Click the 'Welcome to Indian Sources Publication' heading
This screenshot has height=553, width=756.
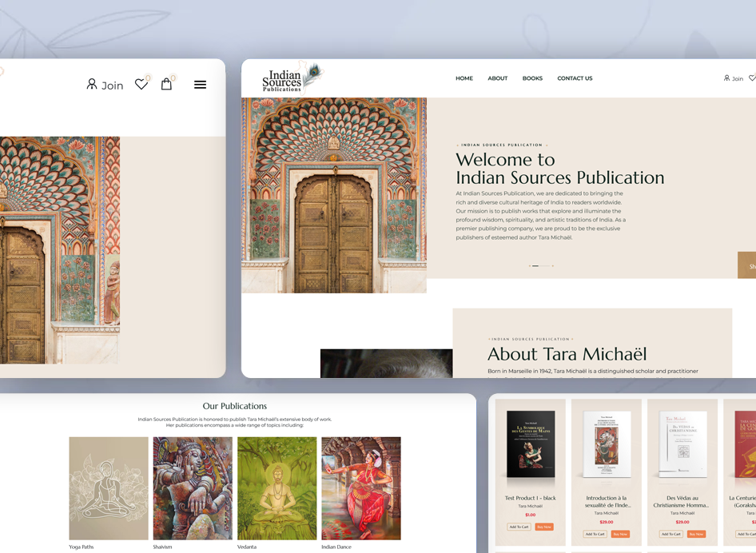pyautogui.click(x=559, y=169)
